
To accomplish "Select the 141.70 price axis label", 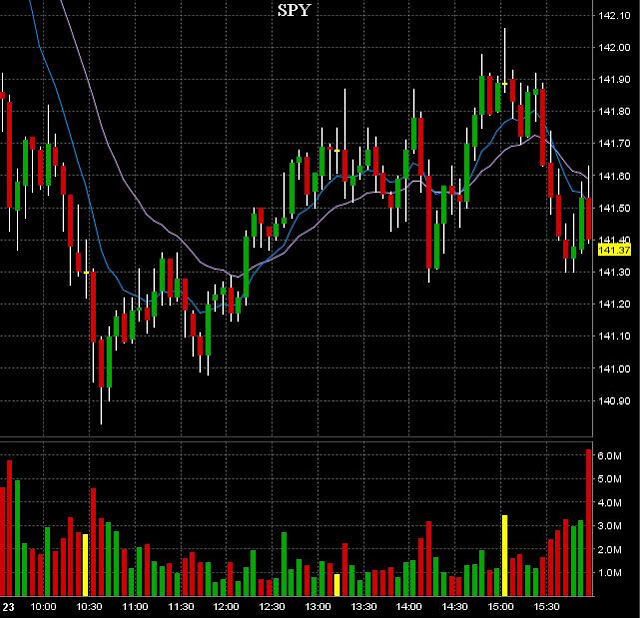I will click(614, 143).
